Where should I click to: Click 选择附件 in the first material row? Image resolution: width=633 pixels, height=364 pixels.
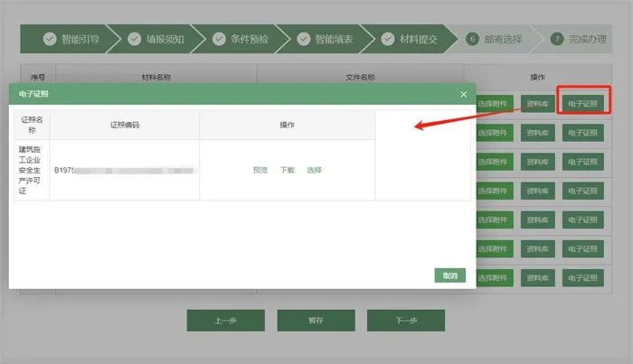[x=495, y=104]
